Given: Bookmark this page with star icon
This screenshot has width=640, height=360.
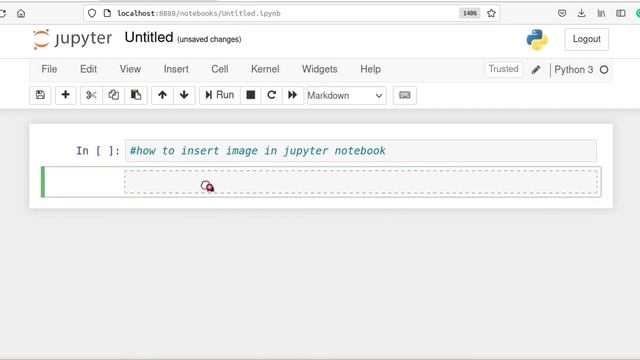Looking at the screenshot, I should (x=491, y=13).
